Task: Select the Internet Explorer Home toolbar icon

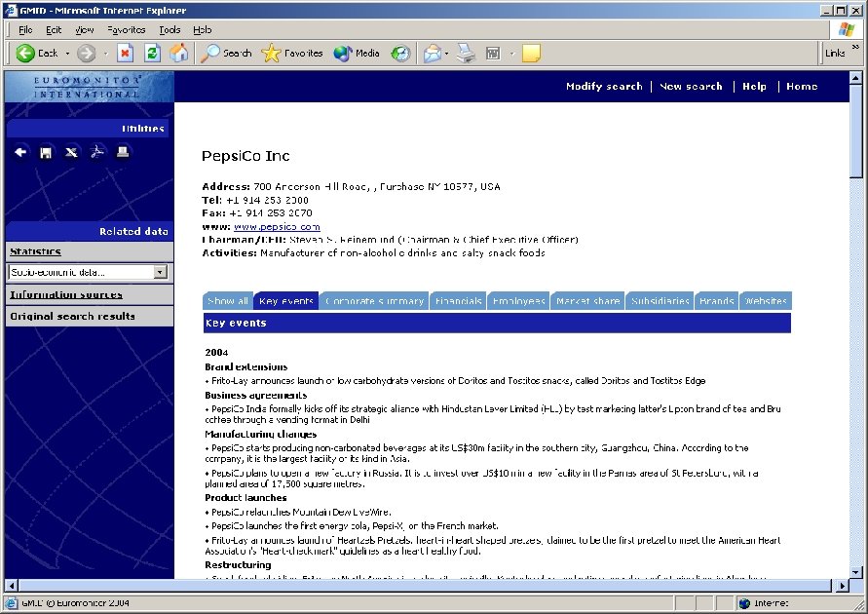Action: click(x=180, y=53)
